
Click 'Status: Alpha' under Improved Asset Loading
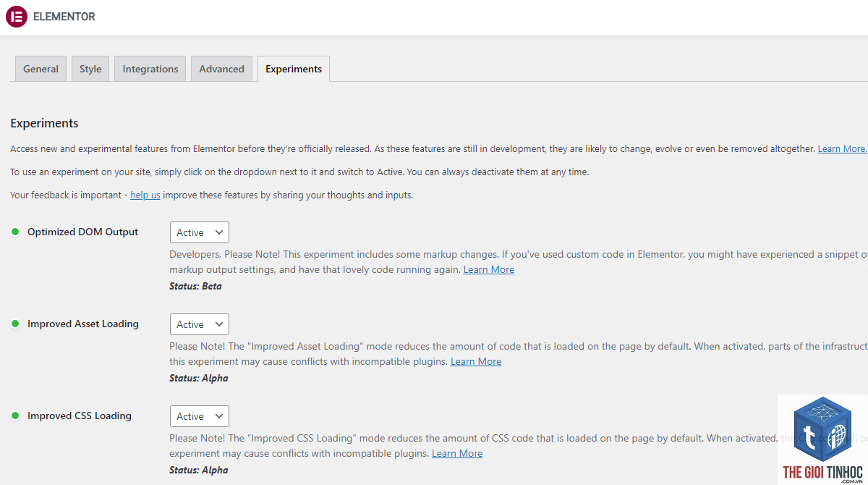pos(199,378)
